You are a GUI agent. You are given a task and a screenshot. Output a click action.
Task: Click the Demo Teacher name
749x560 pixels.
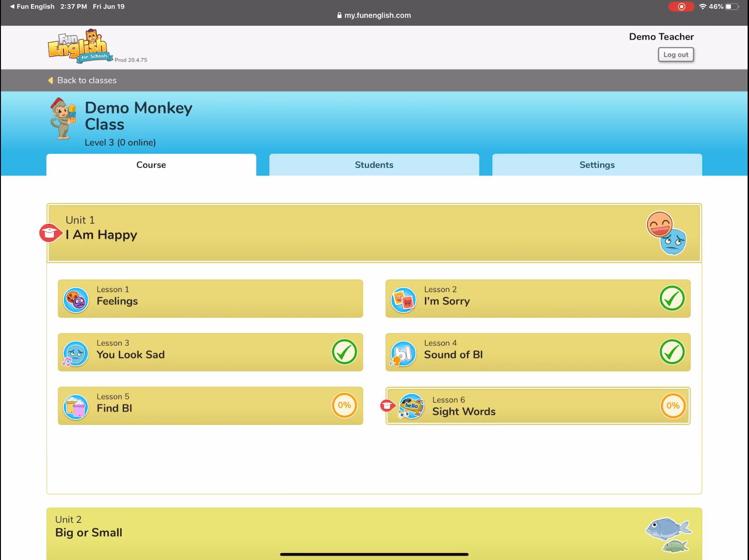pos(661,36)
